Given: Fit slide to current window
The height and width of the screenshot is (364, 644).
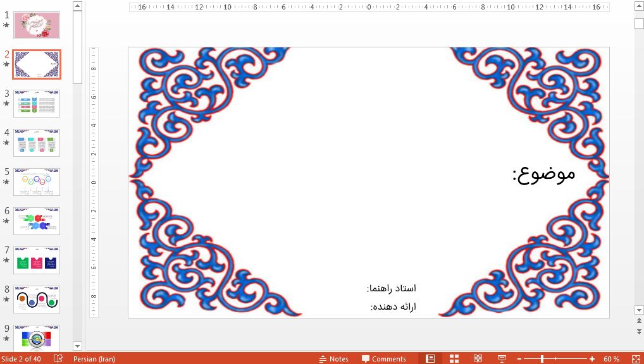Looking at the screenshot, I should click(635, 358).
